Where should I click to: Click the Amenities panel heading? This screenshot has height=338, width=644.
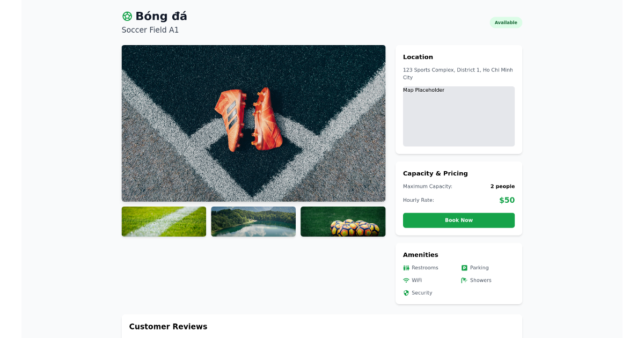(420, 254)
